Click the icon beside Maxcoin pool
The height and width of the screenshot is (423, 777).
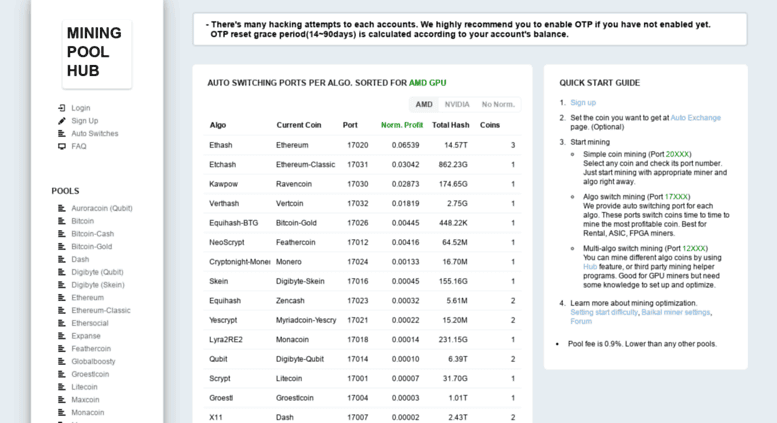[61, 400]
